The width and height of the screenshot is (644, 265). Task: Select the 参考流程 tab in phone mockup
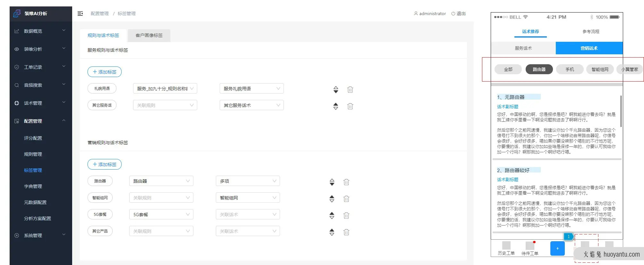click(x=591, y=31)
